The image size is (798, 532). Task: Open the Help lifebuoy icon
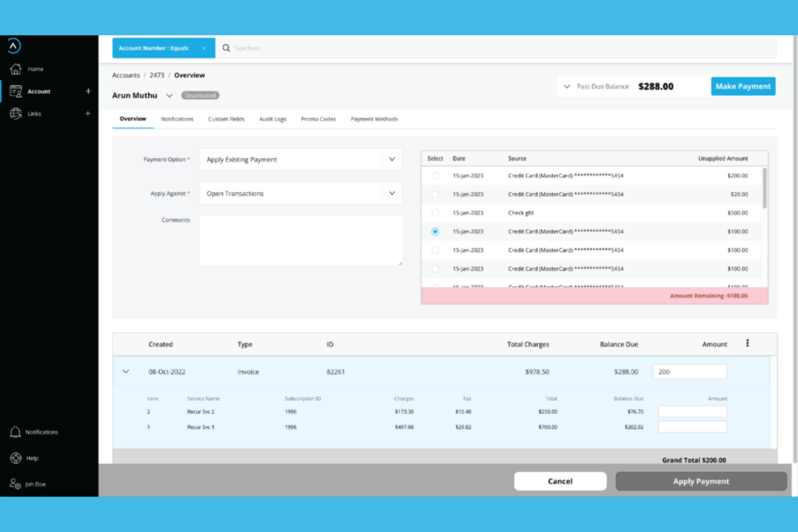coord(16,458)
